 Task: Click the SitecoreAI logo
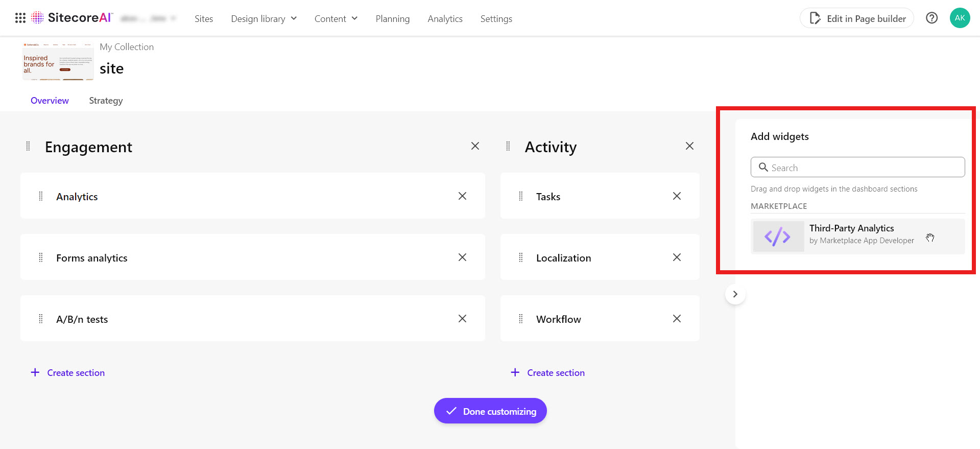point(71,18)
